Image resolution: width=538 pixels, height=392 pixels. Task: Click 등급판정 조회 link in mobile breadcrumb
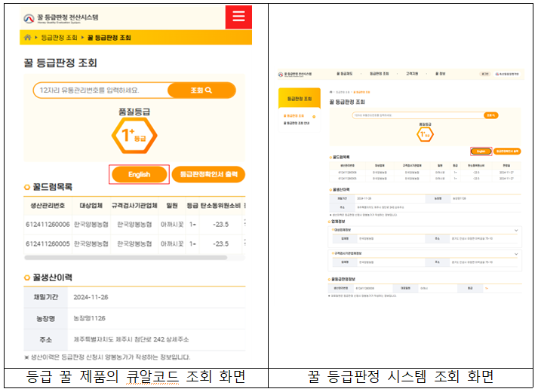[59, 37]
